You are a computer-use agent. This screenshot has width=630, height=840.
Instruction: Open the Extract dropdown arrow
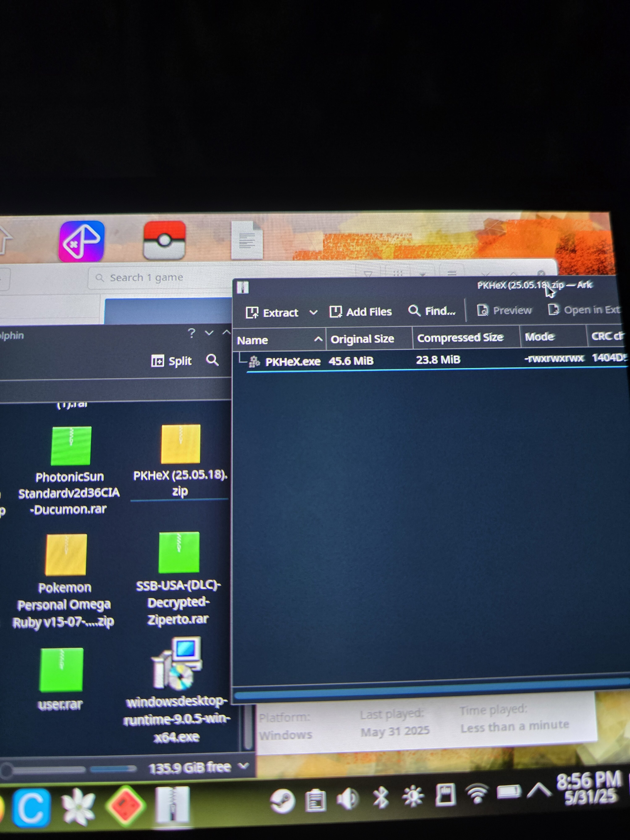coord(313,312)
